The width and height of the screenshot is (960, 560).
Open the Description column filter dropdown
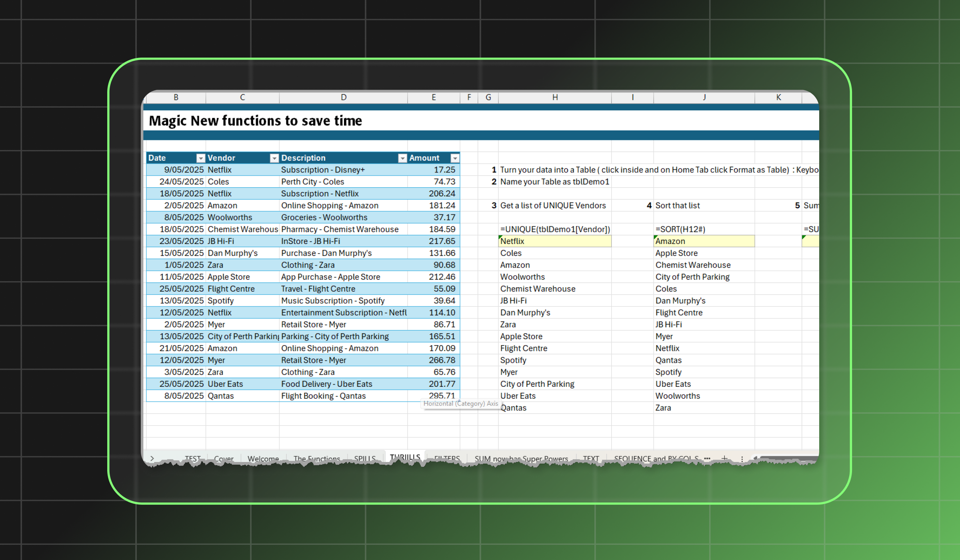point(402,158)
